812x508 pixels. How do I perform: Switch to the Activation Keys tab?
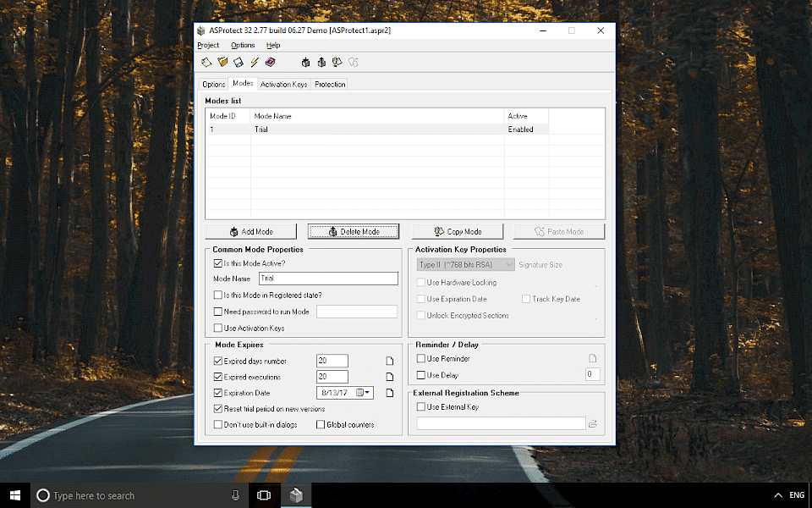click(x=284, y=84)
